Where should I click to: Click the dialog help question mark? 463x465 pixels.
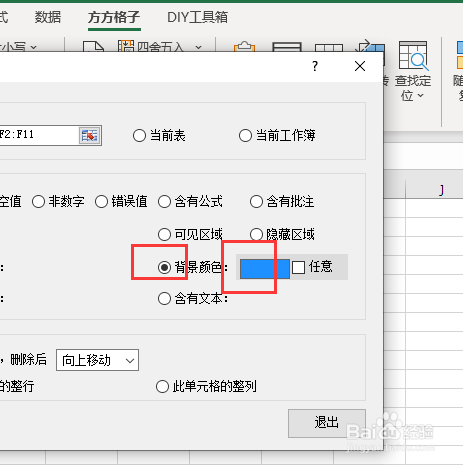[315, 66]
